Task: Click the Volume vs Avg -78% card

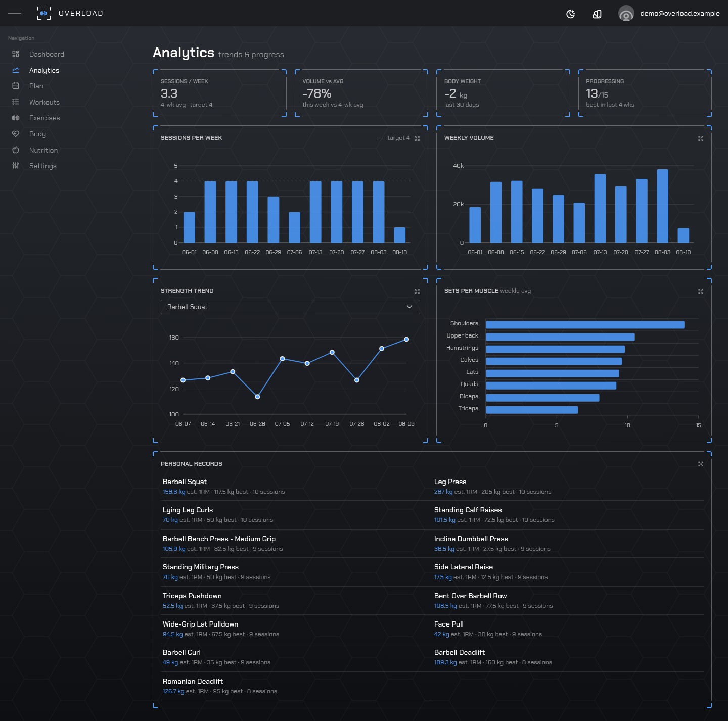Action: coord(361,93)
